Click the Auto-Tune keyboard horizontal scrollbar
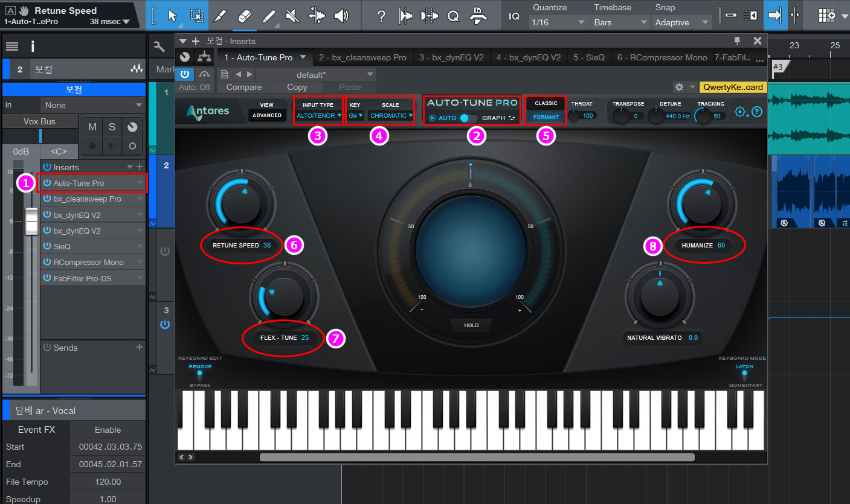850x504 pixels. [x=477, y=457]
